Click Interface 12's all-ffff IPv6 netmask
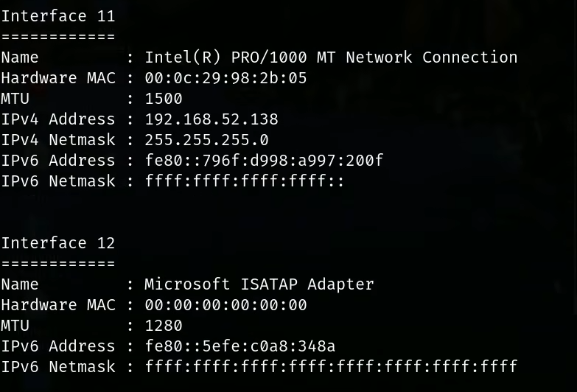The width and height of the screenshot is (577, 392). 331,367
